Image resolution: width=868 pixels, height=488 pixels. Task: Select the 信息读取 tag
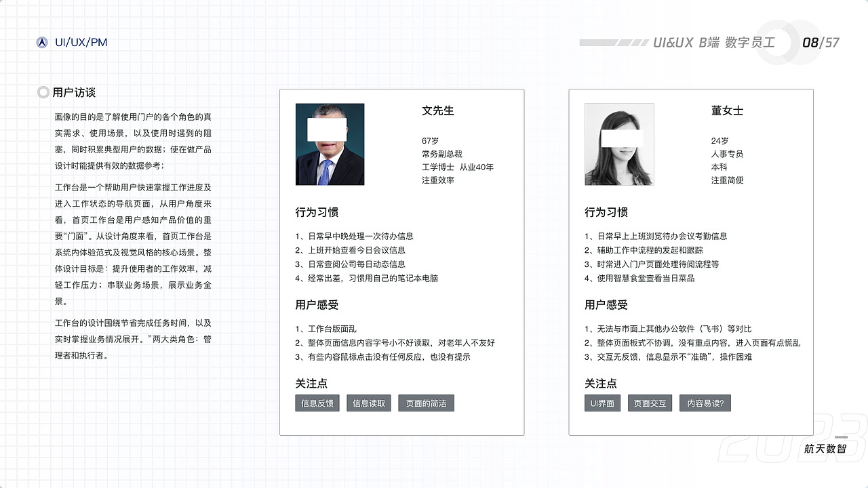[x=368, y=403]
